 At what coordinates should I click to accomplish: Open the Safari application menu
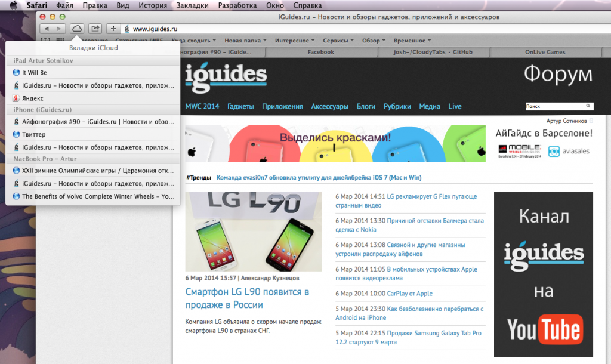click(x=36, y=5)
